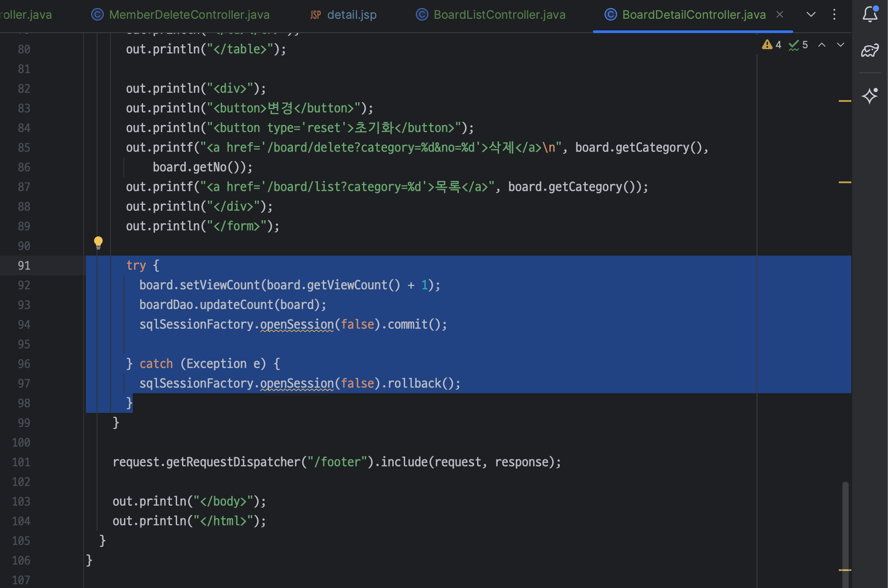Switch to MemberDeleteController.java tab
The image size is (888, 588).
click(189, 15)
